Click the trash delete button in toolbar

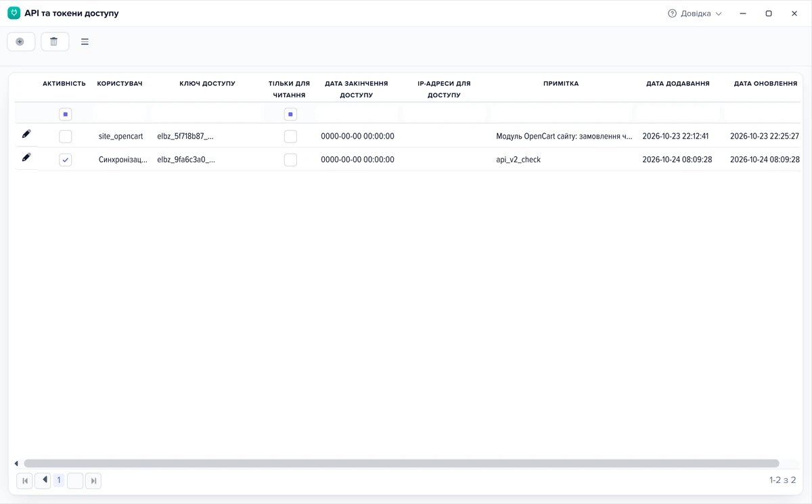point(55,42)
